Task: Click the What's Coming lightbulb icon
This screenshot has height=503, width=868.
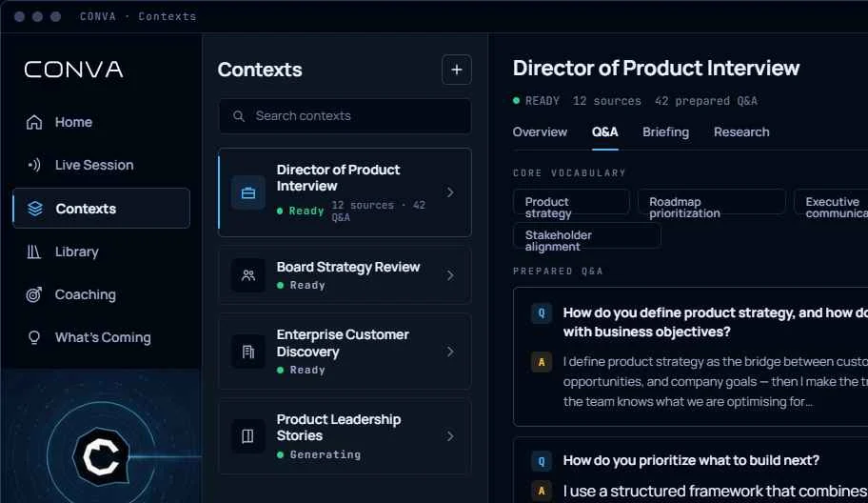Action: coord(34,338)
